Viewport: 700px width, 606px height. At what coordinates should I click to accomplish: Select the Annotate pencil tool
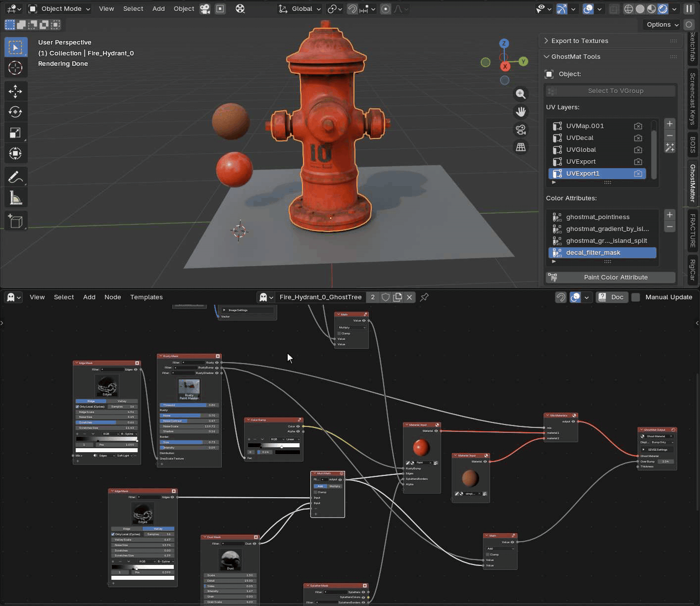point(15,177)
